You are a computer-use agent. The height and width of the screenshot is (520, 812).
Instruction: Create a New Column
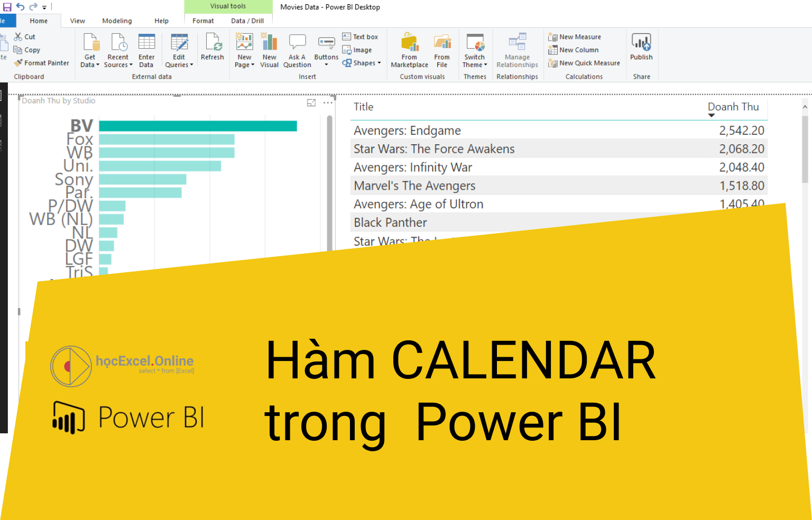point(574,50)
